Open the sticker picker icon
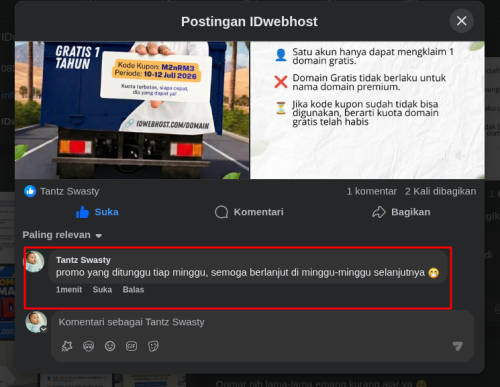The height and width of the screenshot is (387, 500). [x=153, y=346]
